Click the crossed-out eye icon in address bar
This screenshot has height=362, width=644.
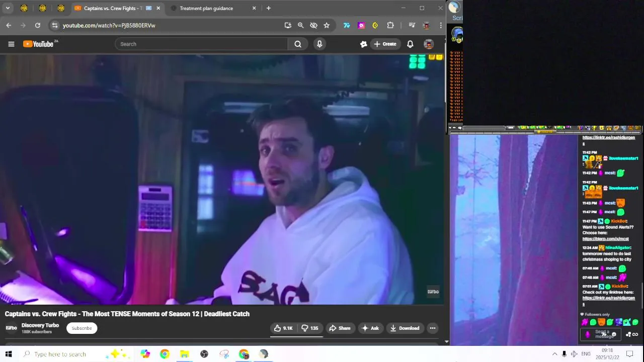pyautogui.click(x=313, y=25)
